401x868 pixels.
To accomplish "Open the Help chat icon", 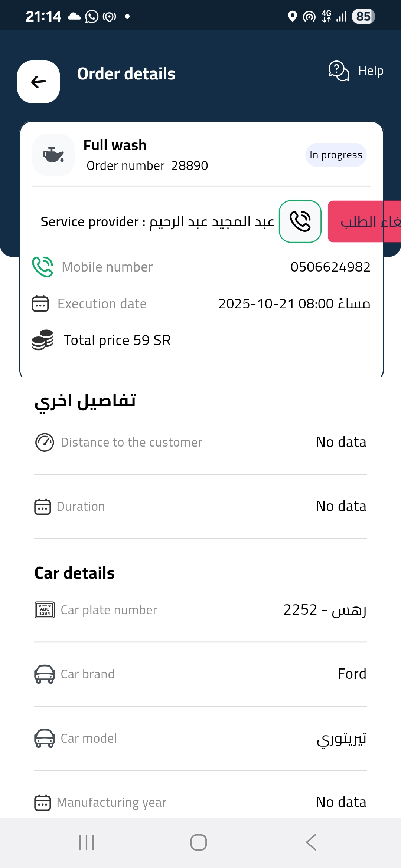I will 339,70.
